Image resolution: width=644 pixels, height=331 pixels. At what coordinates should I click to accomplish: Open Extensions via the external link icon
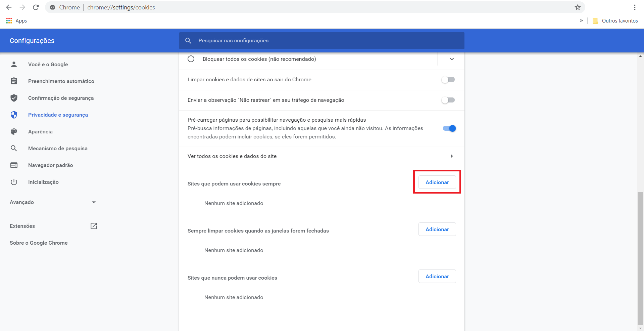(x=94, y=226)
